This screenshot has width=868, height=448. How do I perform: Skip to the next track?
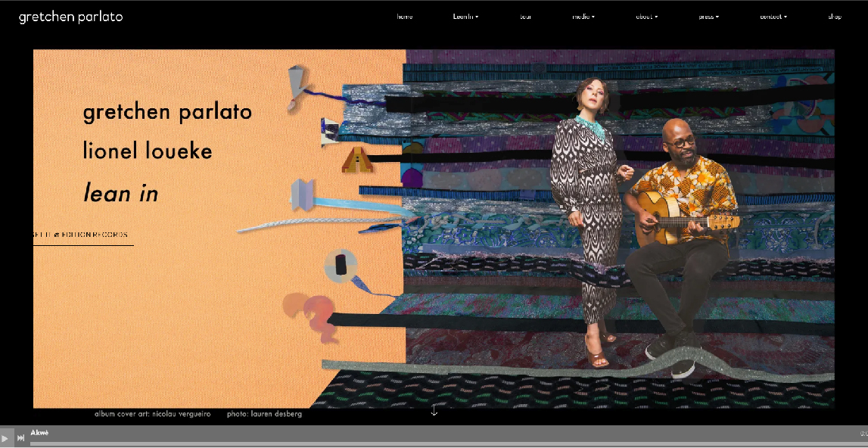[20, 437]
